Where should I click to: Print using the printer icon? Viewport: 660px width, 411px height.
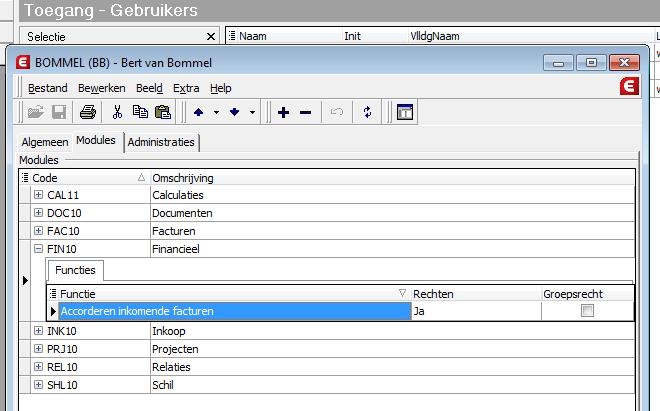[x=88, y=112]
